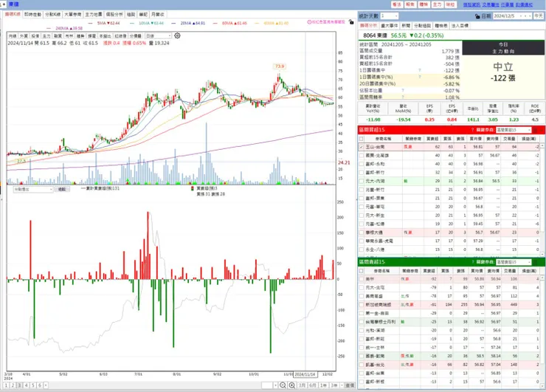Open the 法人目標 tab
Viewport: 546px width, 392px height.
[x=460, y=26]
